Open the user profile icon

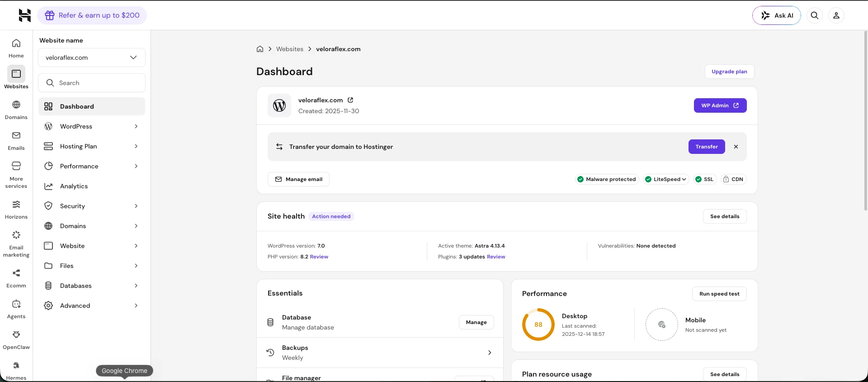(x=836, y=15)
